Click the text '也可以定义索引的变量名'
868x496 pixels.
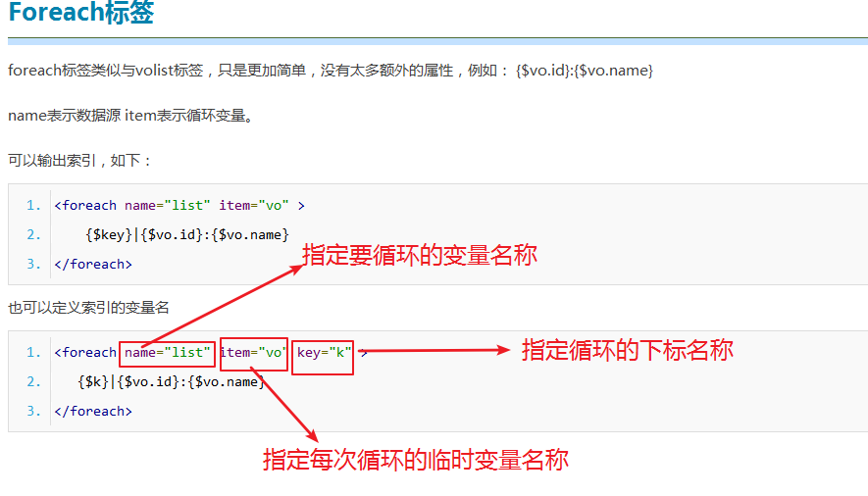(88, 307)
